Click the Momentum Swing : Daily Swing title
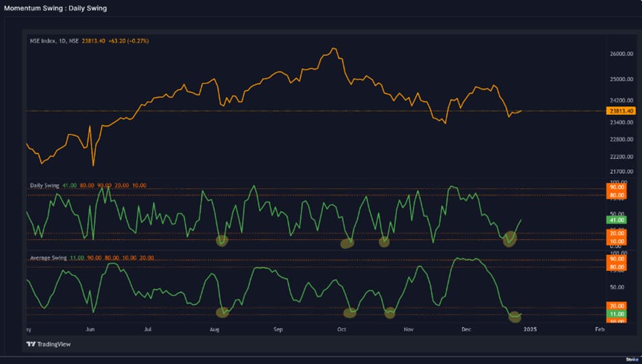The image size is (642, 364). coord(55,8)
